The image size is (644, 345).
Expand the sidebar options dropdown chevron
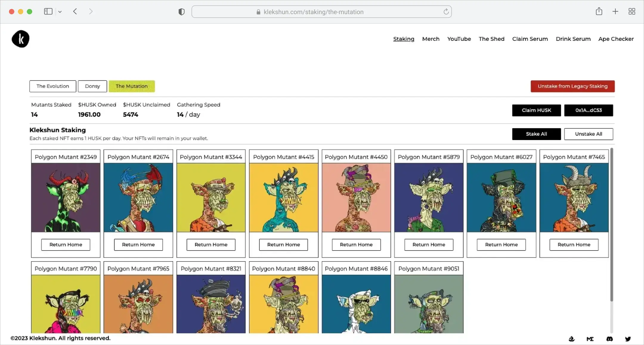[x=60, y=12]
